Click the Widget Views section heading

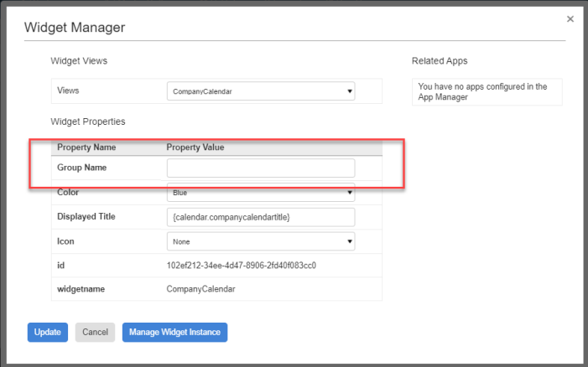coord(79,61)
